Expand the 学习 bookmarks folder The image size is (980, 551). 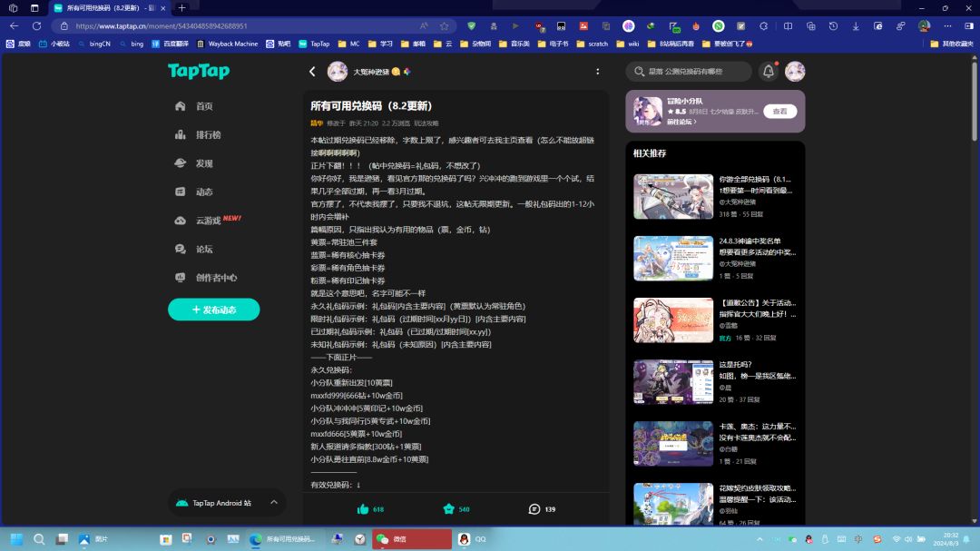pos(380,44)
